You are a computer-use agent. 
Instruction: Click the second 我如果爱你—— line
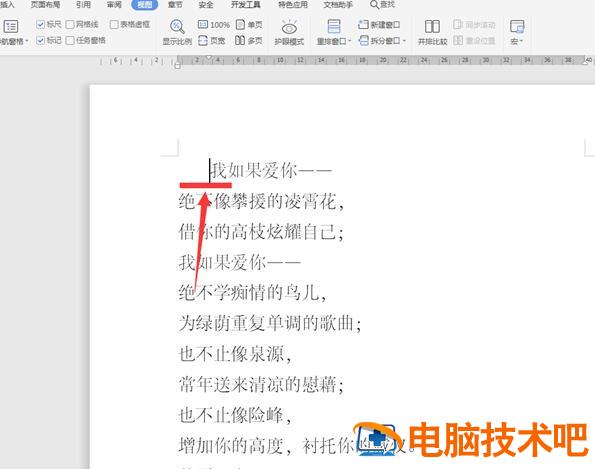240,262
